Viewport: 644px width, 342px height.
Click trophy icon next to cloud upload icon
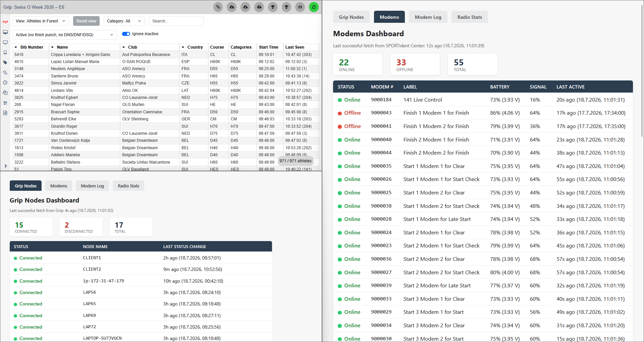[273, 7]
